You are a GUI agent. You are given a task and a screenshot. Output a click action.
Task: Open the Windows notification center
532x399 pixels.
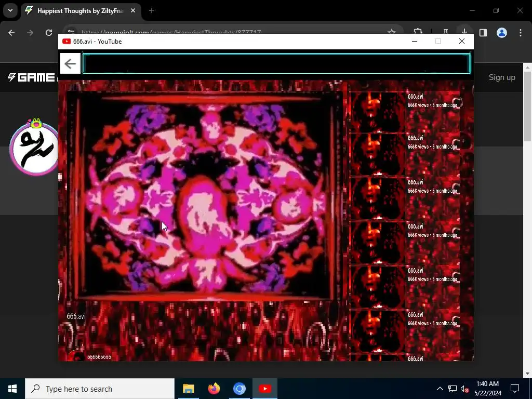515,389
